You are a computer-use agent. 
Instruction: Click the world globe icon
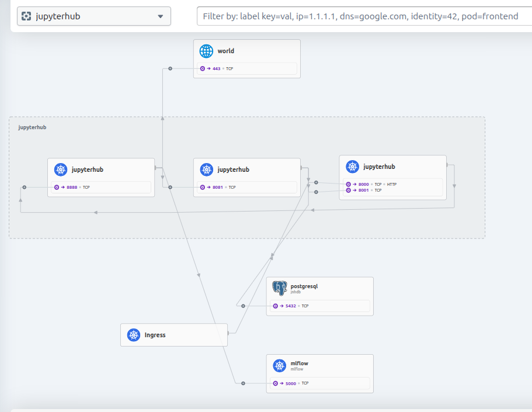[206, 51]
